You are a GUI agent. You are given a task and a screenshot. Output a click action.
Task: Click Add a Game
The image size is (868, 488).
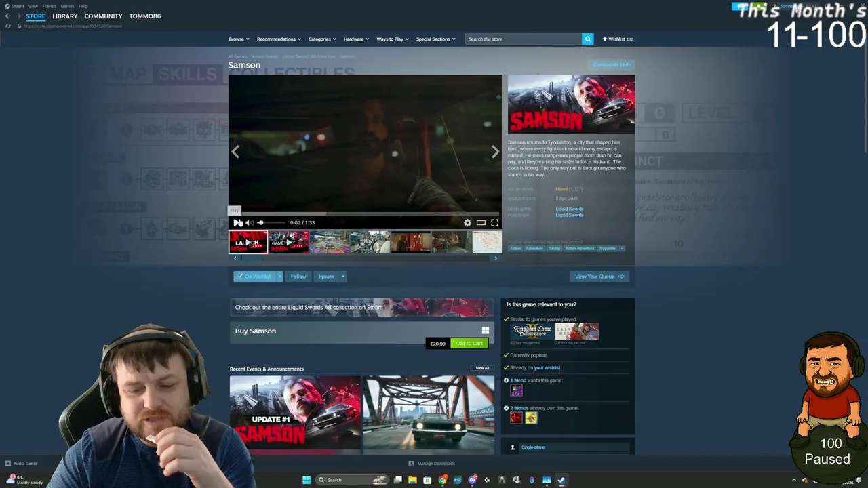[x=21, y=464]
